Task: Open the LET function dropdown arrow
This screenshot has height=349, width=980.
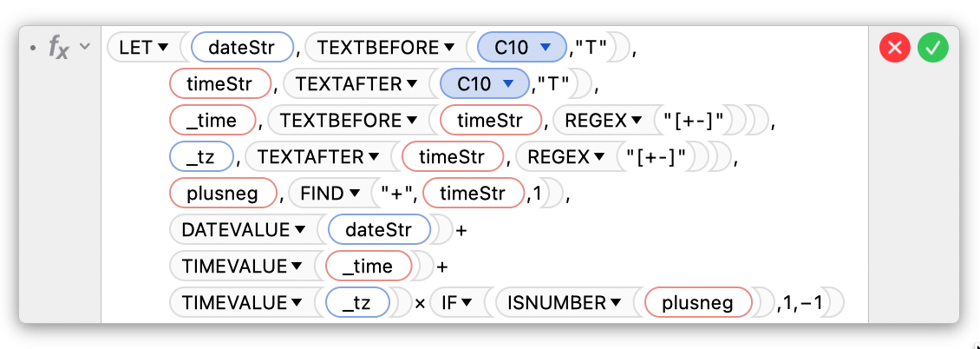Action: tap(163, 49)
